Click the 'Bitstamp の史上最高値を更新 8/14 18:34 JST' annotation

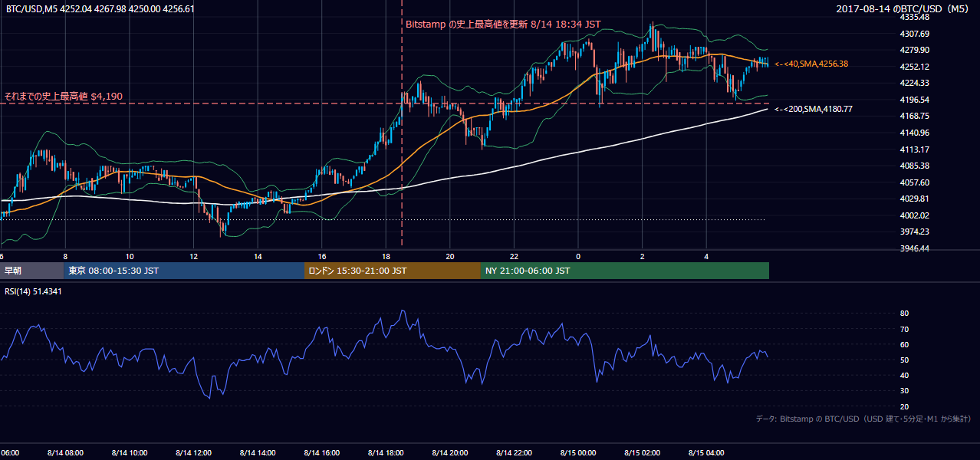tap(503, 25)
